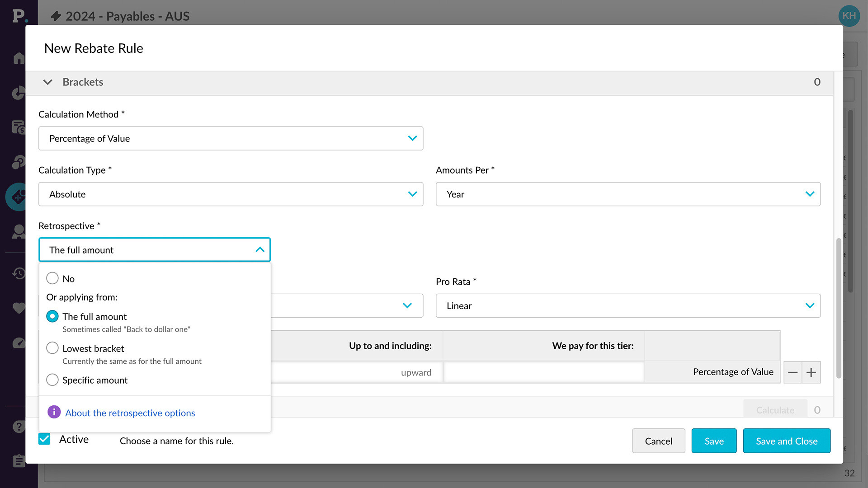This screenshot has height=488, width=868.
Task: Open the Calculation Method dropdown
Action: click(x=231, y=138)
